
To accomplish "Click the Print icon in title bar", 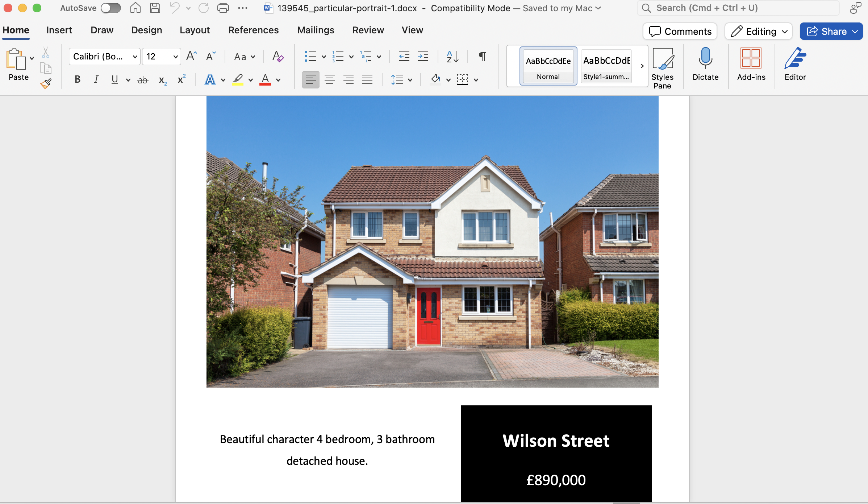I will pos(223,8).
